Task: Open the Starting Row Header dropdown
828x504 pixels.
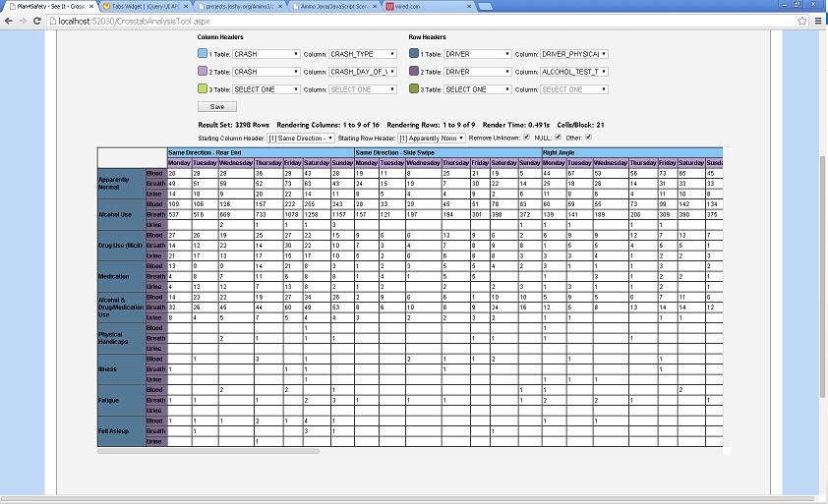Action: [x=432, y=139]
